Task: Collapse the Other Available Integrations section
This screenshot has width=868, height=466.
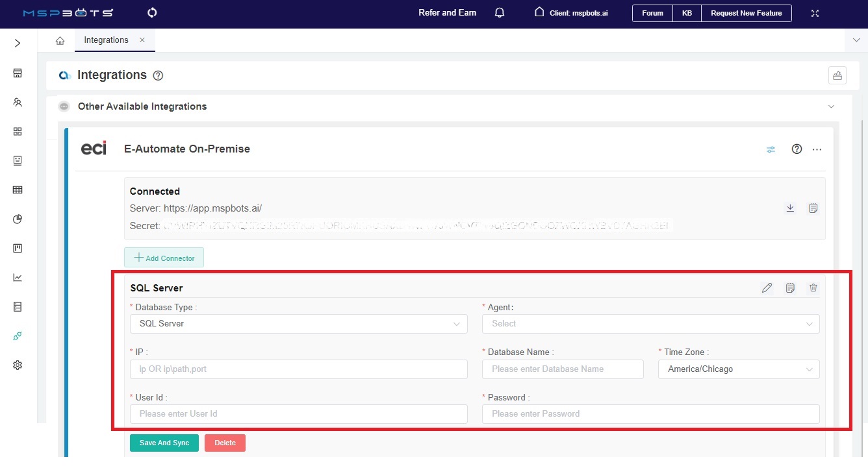Action: pyautogui.click(x=832, y=106)
